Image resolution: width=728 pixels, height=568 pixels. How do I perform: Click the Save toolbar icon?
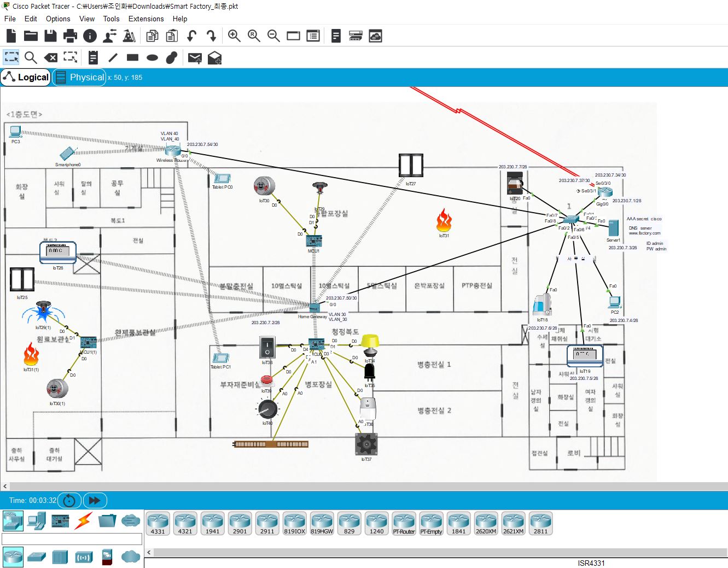coord(50,36)
